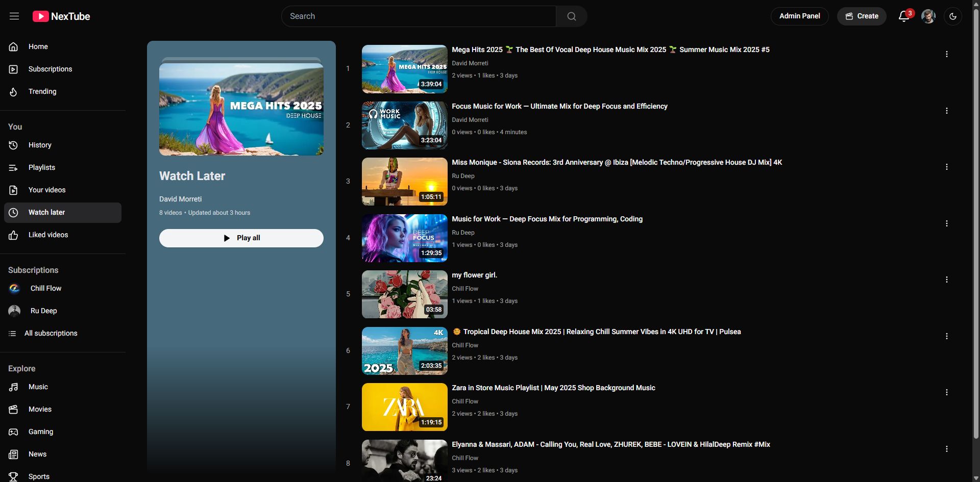The width and height of the screenshot is (980, 482).
Task: Expand options for Zara in Store playlist video
Action: tap(946, 393)
